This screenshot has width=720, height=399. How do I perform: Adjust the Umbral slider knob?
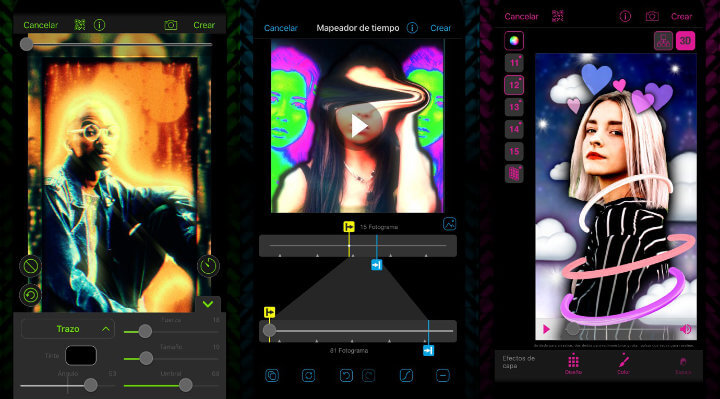186,385
